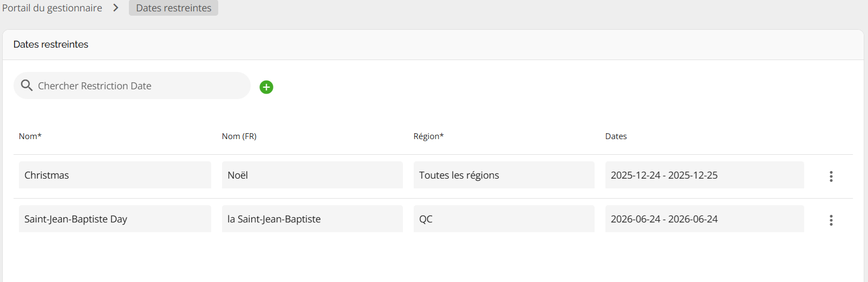Open the three-dot menu for the Christmas row
Screen dimensions: 868x282
(831, 176)
